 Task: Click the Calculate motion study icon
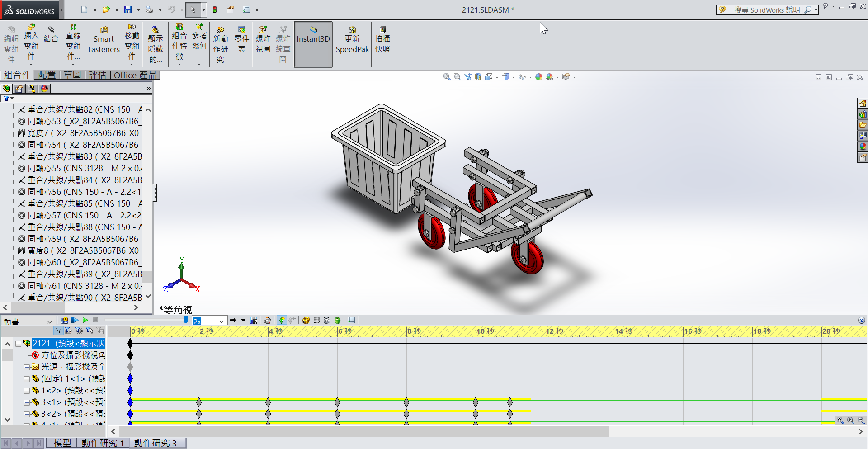pos(64,320)
